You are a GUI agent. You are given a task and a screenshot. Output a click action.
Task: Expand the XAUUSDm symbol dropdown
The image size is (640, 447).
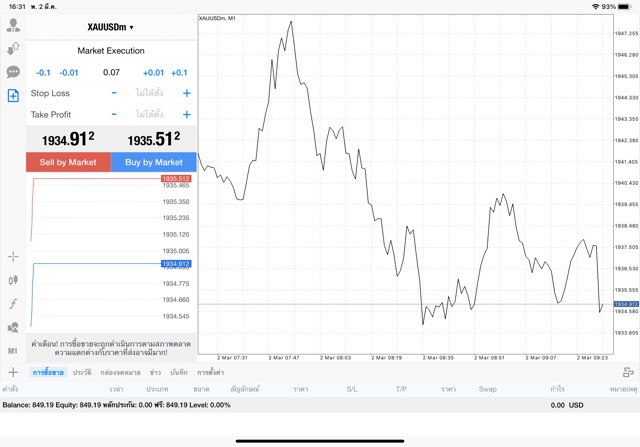point(111,27)
